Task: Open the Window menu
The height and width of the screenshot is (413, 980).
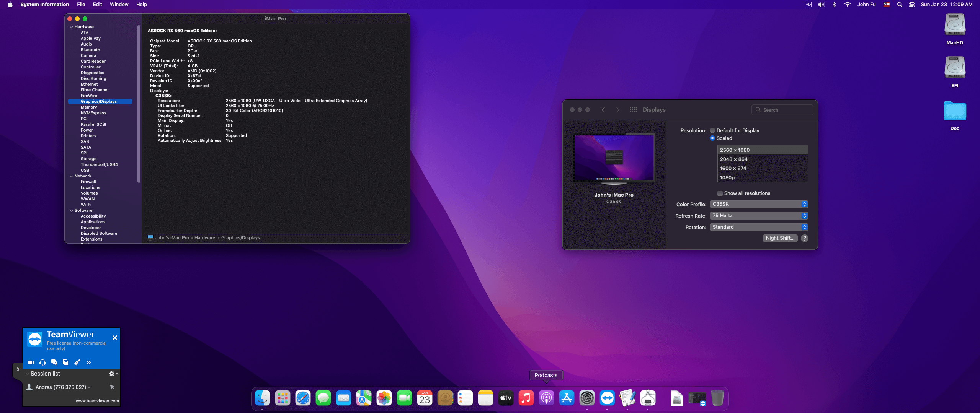Action: point(119,4)
